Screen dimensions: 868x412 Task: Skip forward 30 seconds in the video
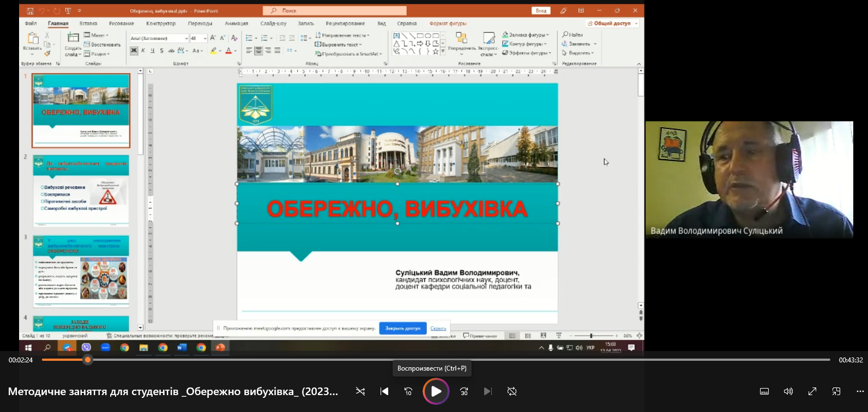coord(464,391)
